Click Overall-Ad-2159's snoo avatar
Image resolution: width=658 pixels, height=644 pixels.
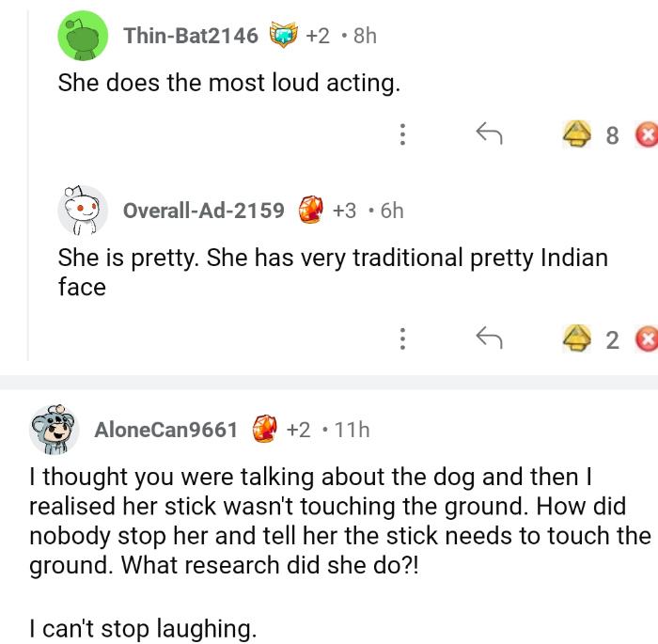[x=83, y=211]
